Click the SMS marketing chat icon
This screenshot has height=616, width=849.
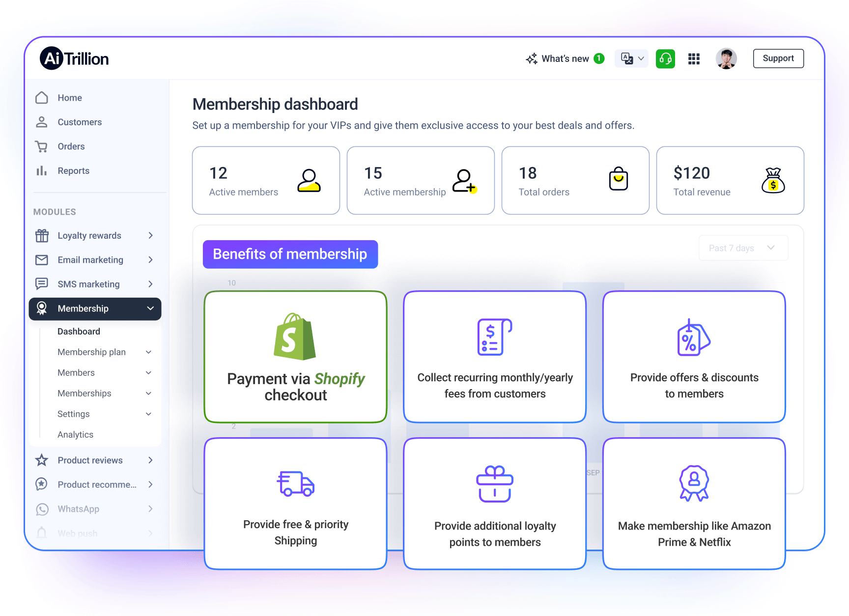click(42, 284)
